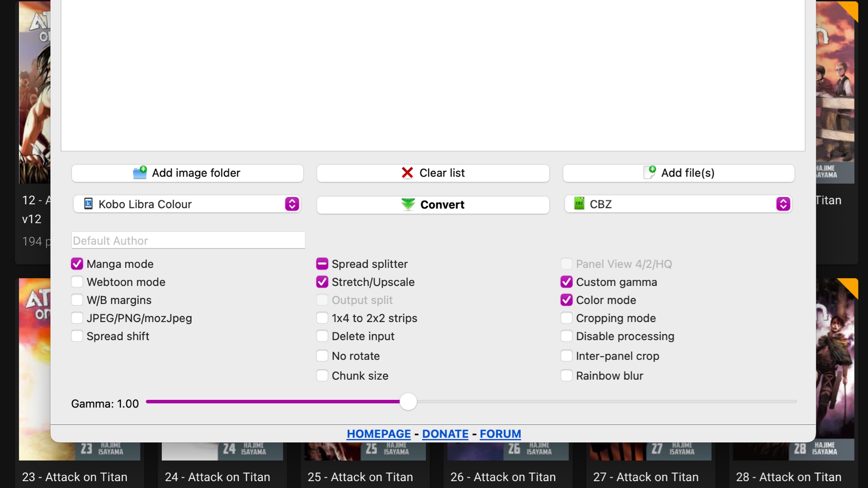Click the red X icon to clear list
The image size is (868, 488).
click(x=407, y=173)
